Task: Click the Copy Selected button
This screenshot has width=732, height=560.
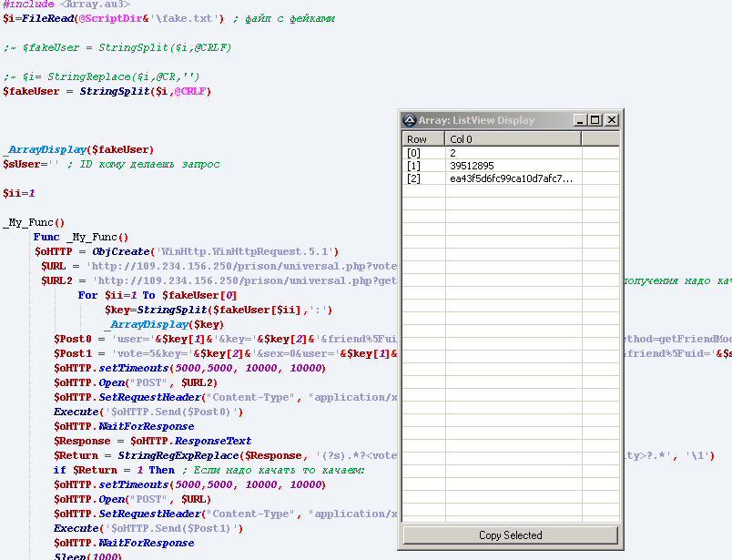Action: 510,535
